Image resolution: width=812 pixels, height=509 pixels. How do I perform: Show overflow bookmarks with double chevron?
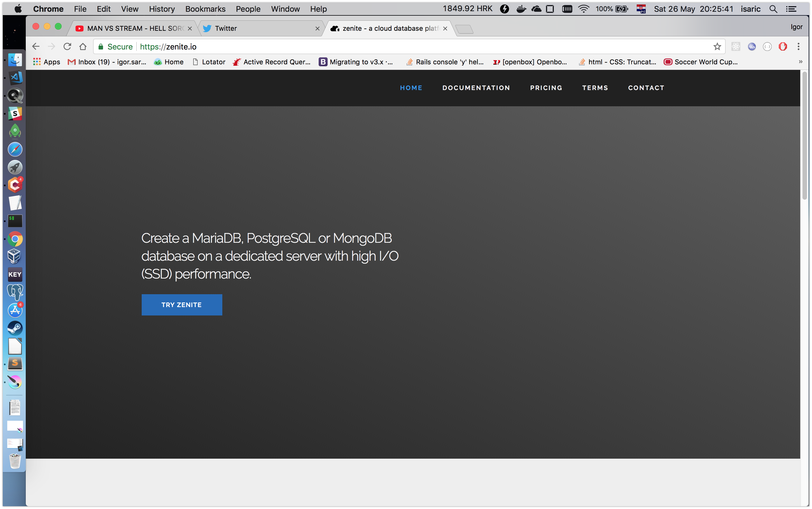click(x=801, y=62)
